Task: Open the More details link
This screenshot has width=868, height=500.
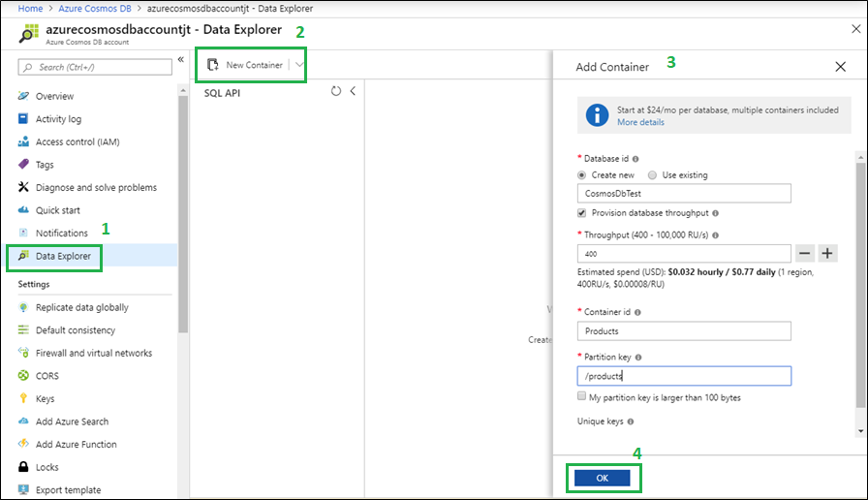Action: pos(640,122)
